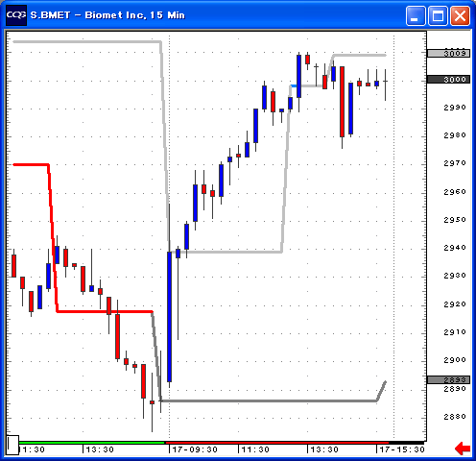The image size is (476, 461).
Task: Click the green session bar on time axis
Action: 92,443
